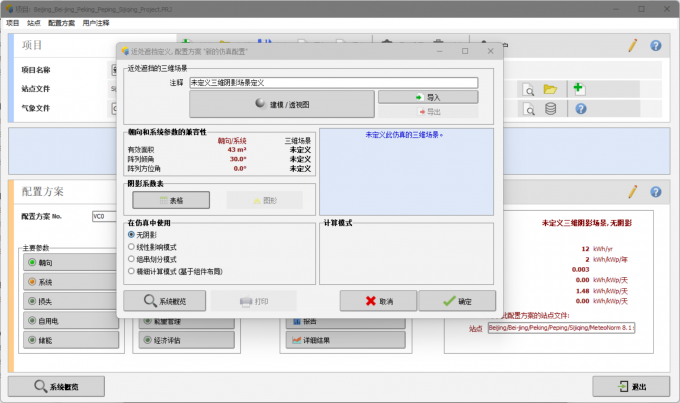This screenshot has height=403, width=680.
Task: Select the 无阴影 radio option
Action: click(x=131, y=234)
